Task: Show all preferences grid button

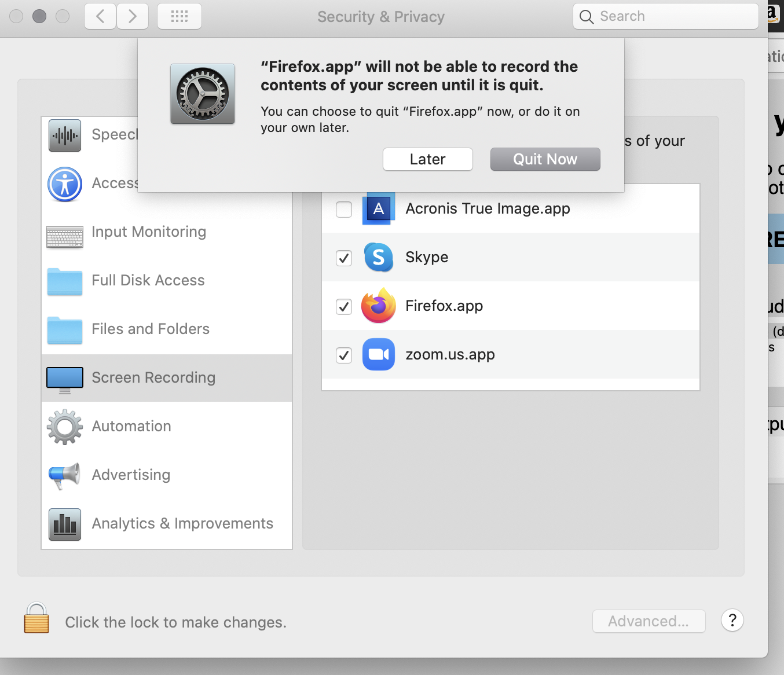Action: pyautogui.click(x=179, y=16)
